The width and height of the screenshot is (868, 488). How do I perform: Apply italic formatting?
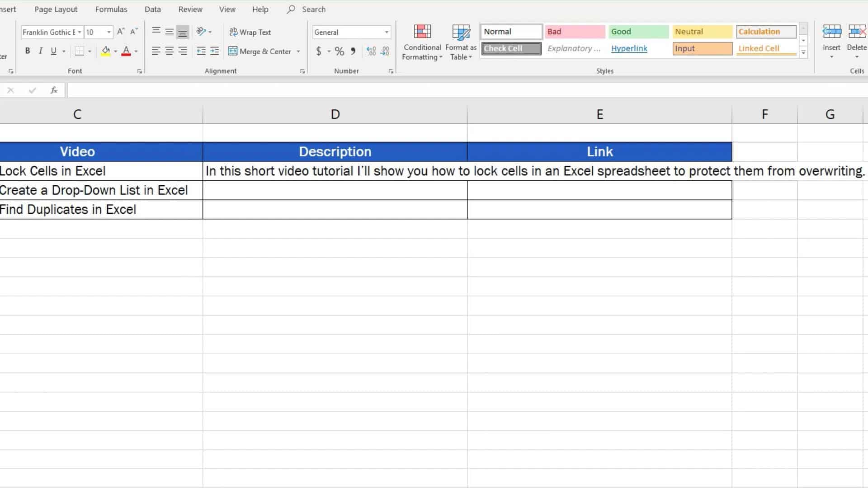[40, 51]
